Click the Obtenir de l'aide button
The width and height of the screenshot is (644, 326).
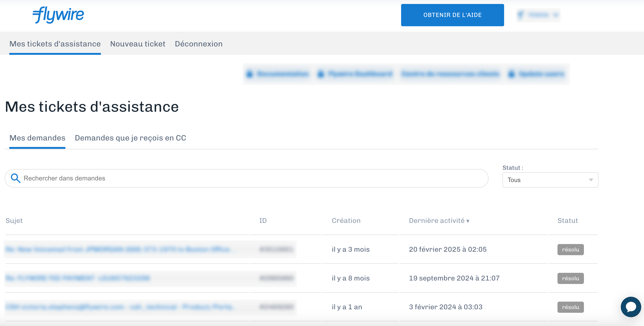click(452, 15)
